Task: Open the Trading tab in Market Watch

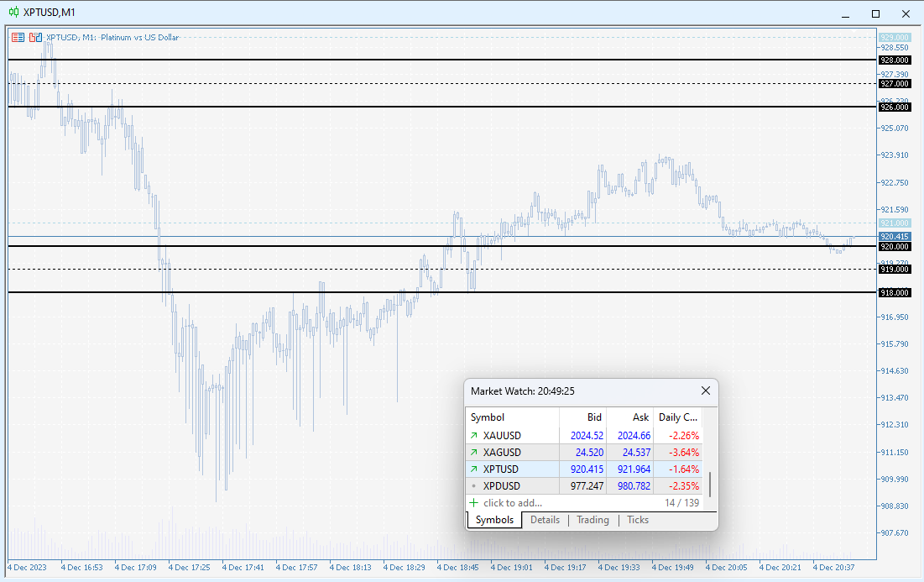Action: tap(593, 520)
